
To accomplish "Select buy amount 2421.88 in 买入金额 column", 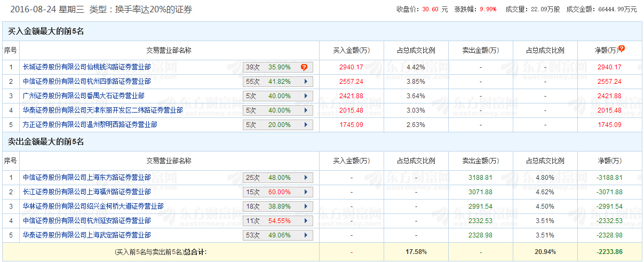I will [351, 96].
